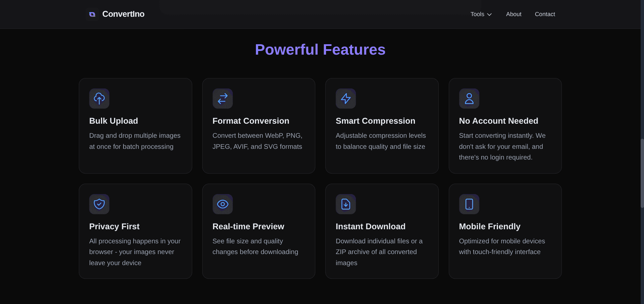Navigate to the About page

point(514,14)
